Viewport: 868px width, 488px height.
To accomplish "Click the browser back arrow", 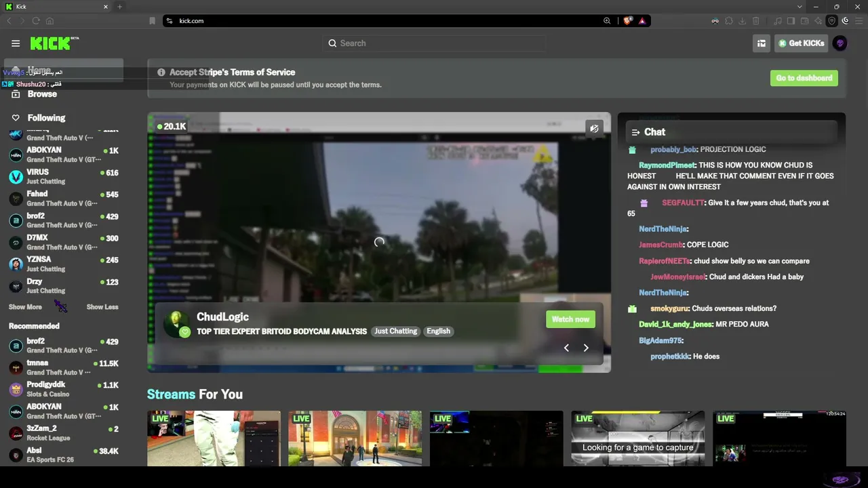I will (9, 21).
